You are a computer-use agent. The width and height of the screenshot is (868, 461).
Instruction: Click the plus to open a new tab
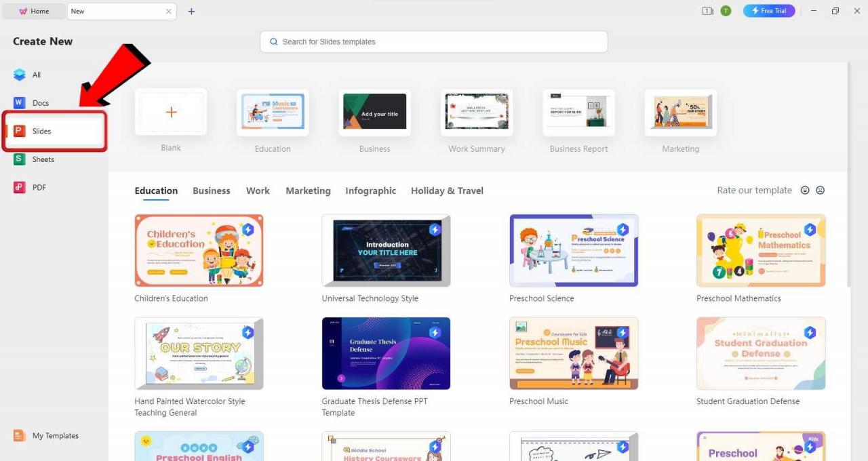click(x=191, y=12)
